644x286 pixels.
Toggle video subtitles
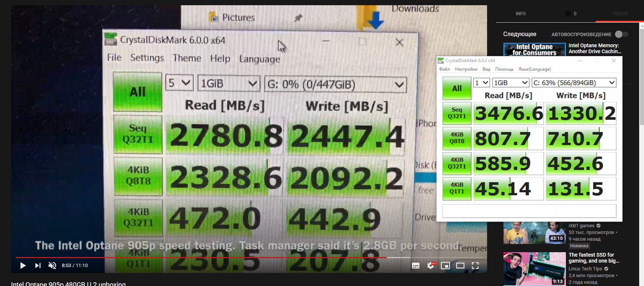(416, 266)
